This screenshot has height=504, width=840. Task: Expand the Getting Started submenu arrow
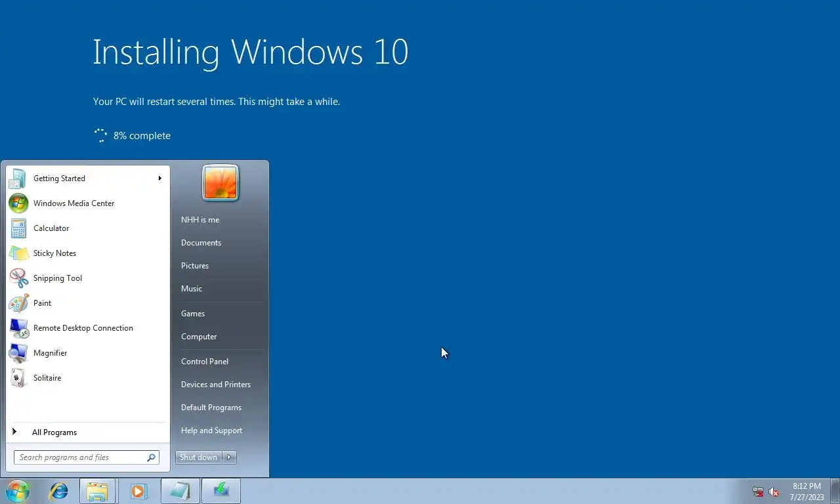pyautogui.click(x=159, y=178)
